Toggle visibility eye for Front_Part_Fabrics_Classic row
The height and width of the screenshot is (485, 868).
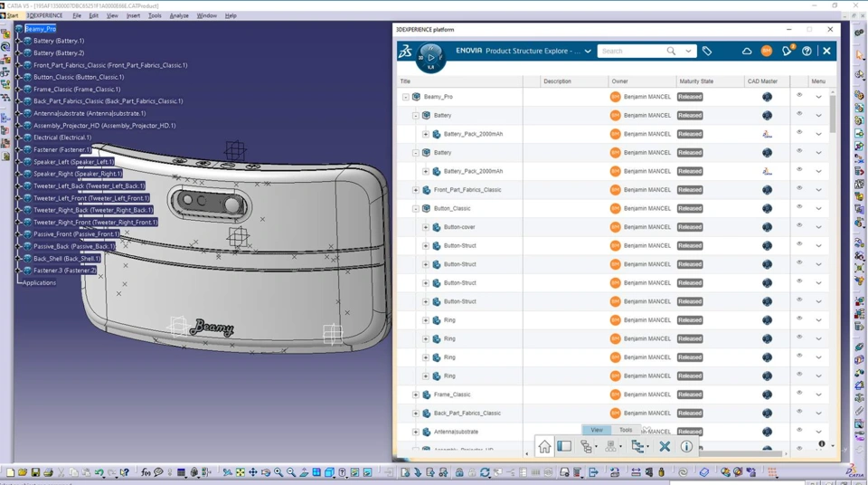(x=799, y=188)
